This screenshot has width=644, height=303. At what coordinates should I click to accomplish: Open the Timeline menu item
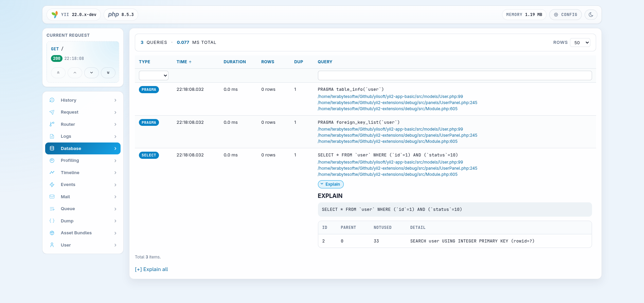click(83, 172)
